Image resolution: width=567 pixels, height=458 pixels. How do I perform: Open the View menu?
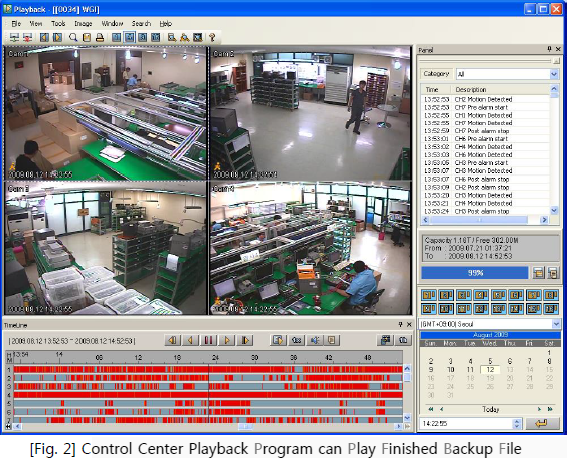36,23
